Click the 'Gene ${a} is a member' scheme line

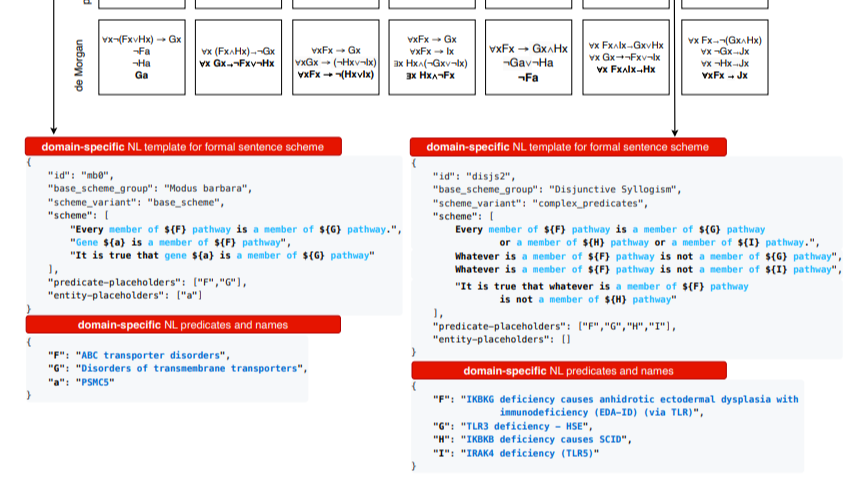click(x=181, y=242)
